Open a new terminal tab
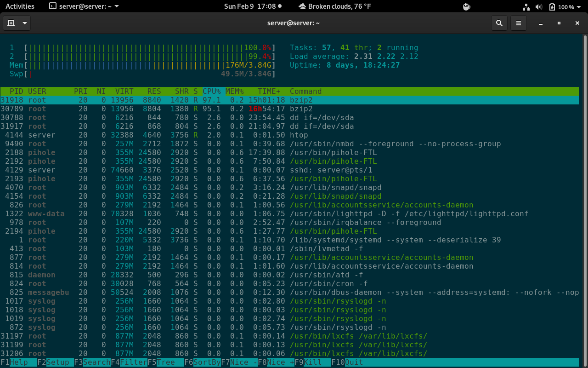This screenshot has width=588, height=368. tap(11, 23)
